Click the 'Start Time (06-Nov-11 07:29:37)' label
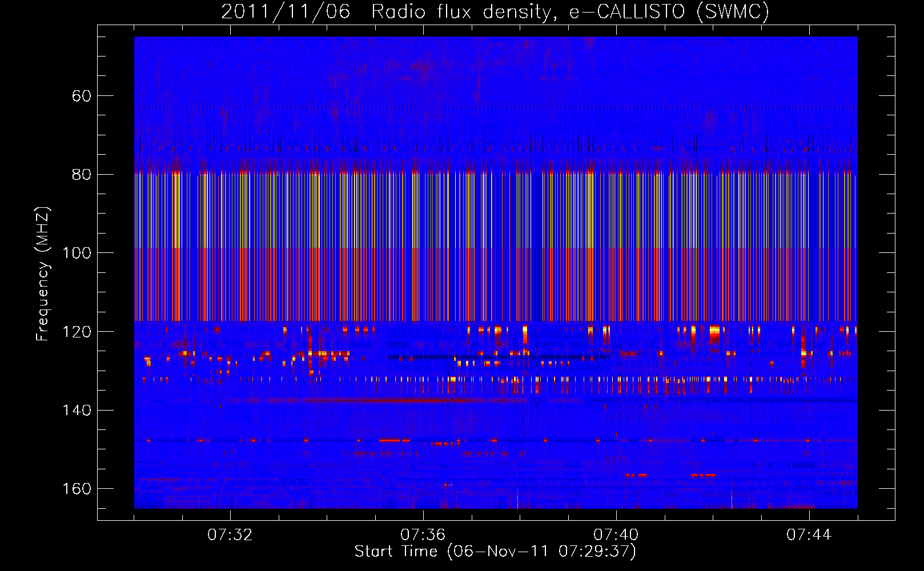The height and width of the screenshot is (571, 924). [x=495, y=552]
